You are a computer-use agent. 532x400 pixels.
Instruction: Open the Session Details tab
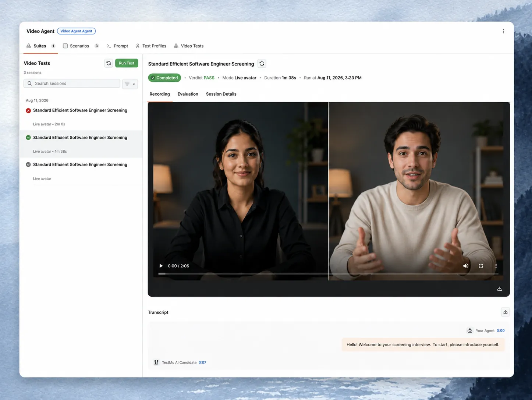(x=221, y=94)
